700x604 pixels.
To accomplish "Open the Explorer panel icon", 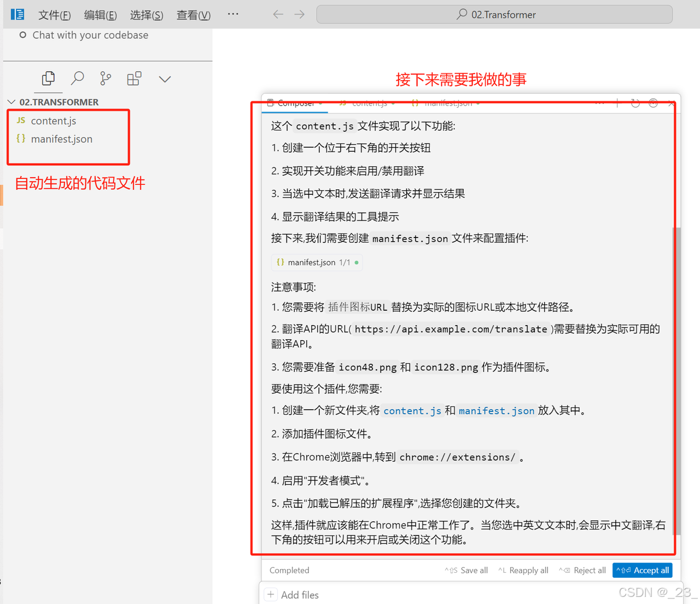I will 48,78.
